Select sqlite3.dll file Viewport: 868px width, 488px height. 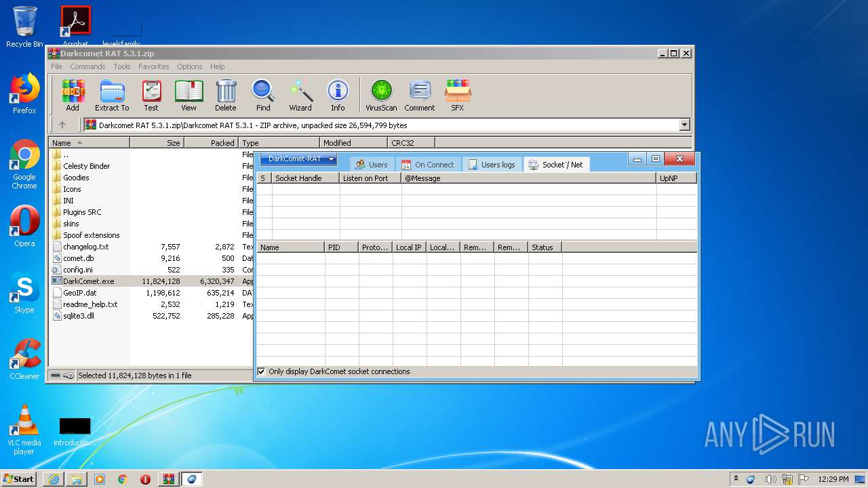[79, 316]
